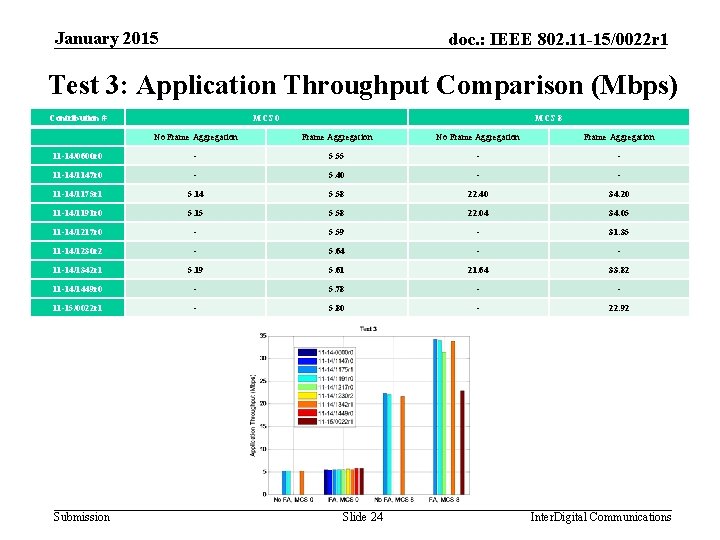Image resolution: width=720 pixels, height=540 pixels.
Task: Click the 31.35 table cell
Action: [x=619, y=232]
